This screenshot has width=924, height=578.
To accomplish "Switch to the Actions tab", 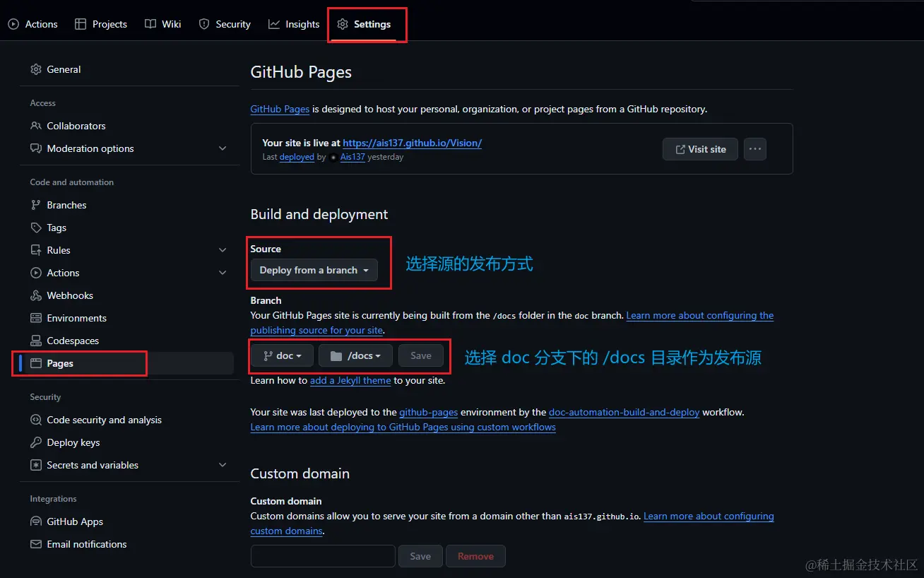I will click(33, 24).
